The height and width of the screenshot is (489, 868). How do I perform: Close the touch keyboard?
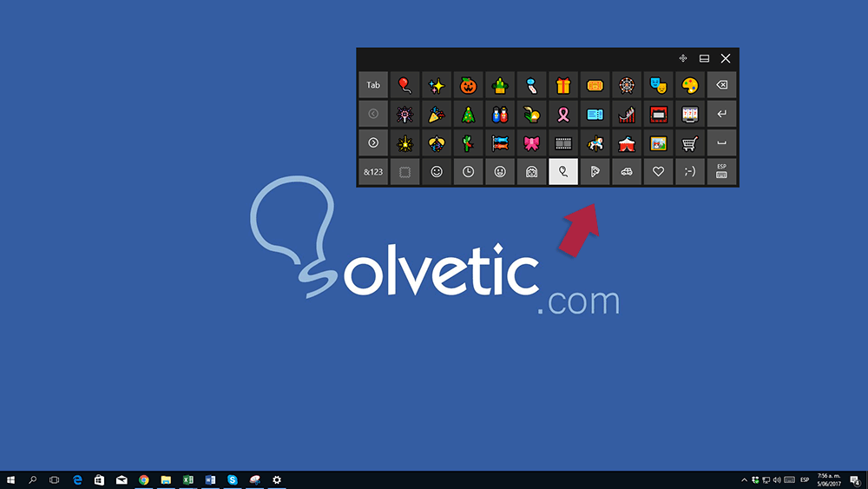coord(726,58)
